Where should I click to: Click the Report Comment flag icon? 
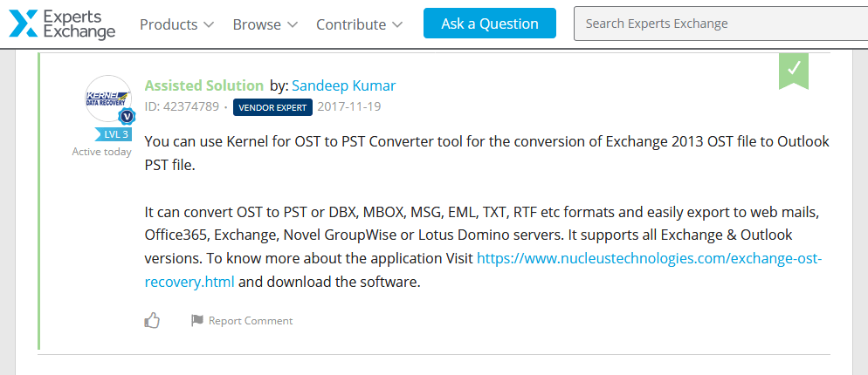tap(197, 320)
